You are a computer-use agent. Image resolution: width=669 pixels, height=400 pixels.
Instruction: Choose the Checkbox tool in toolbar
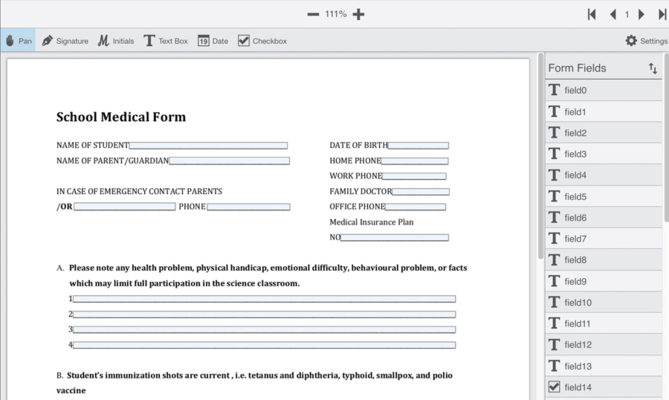(x=262, y=41)
